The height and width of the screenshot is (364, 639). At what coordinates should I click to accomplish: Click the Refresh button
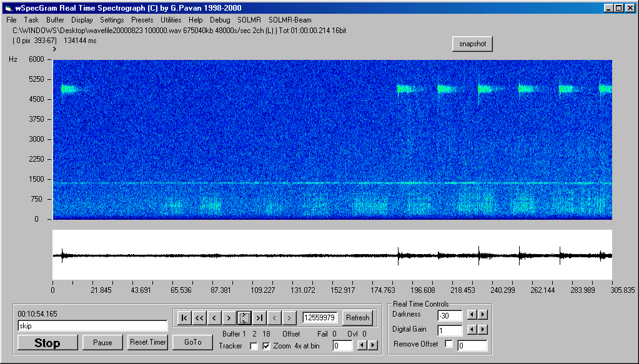358,318
